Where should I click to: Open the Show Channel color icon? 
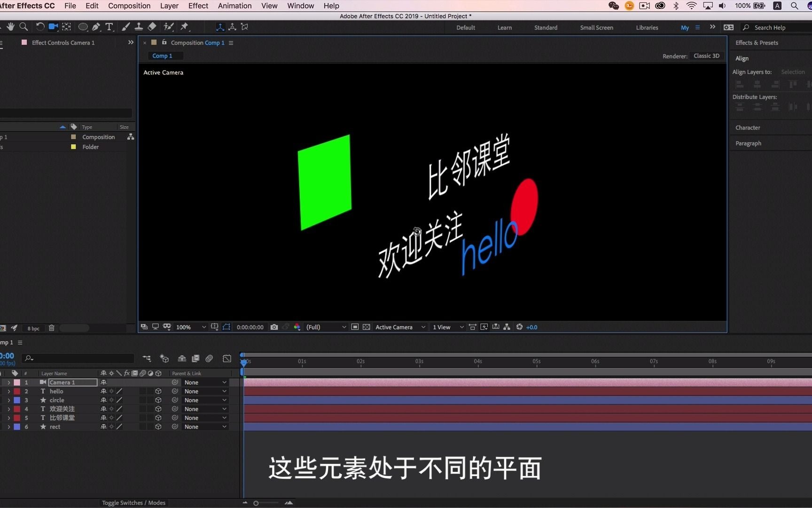tap(297, 327)
